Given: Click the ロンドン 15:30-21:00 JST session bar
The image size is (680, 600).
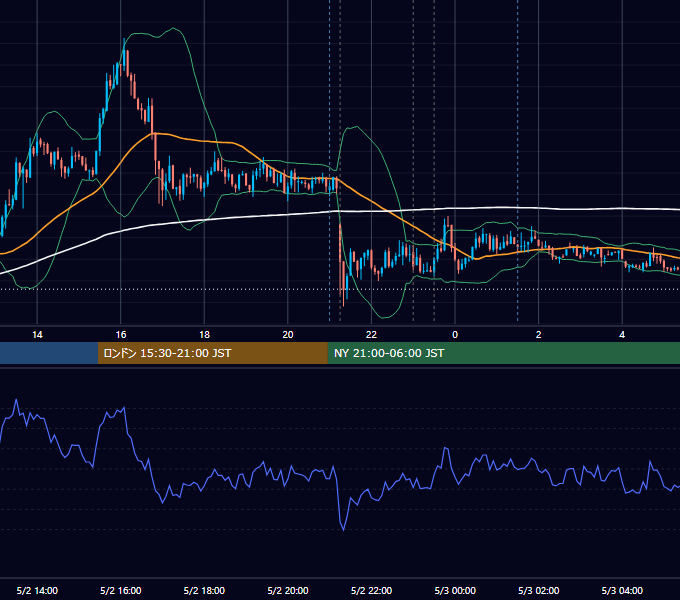Looking at the screenshot, I should pos(212,353).
